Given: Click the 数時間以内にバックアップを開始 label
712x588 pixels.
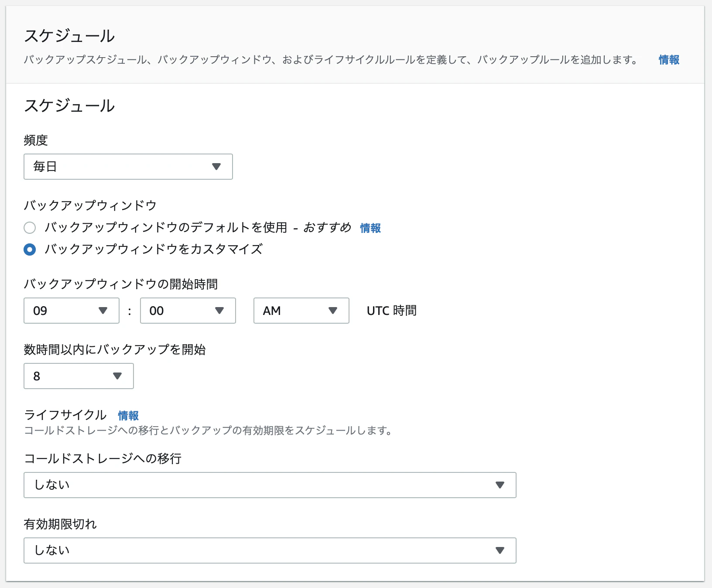Looking at the screenshot, I should [x=115, y=350].
